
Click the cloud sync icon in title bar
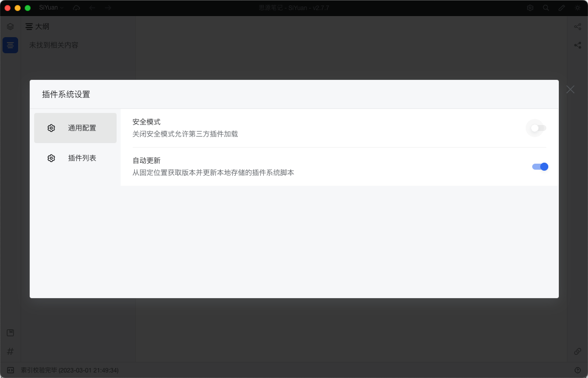(76, 8)
